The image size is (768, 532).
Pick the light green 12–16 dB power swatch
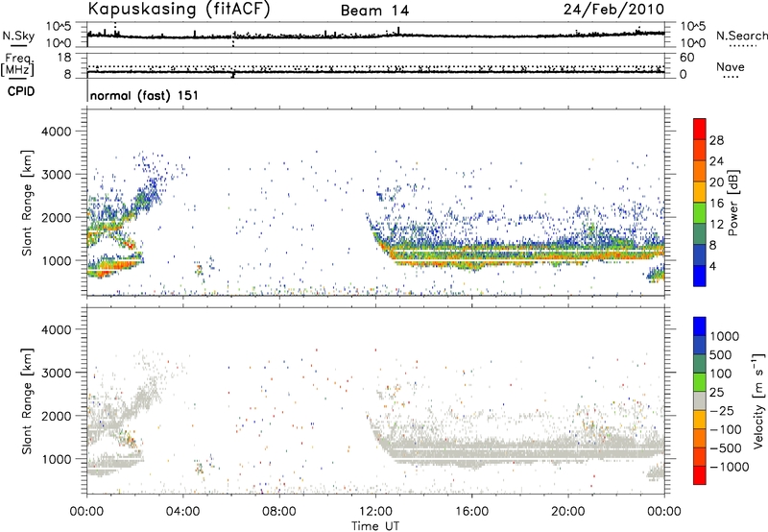coord(700,213)
